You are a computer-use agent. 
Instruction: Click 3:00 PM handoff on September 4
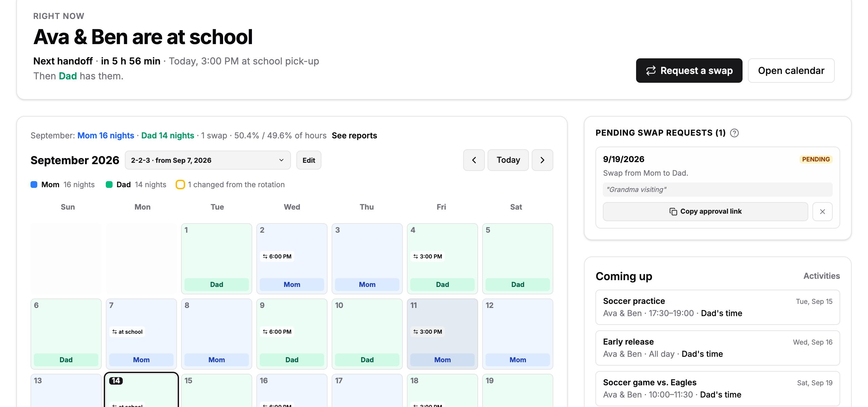428,256
